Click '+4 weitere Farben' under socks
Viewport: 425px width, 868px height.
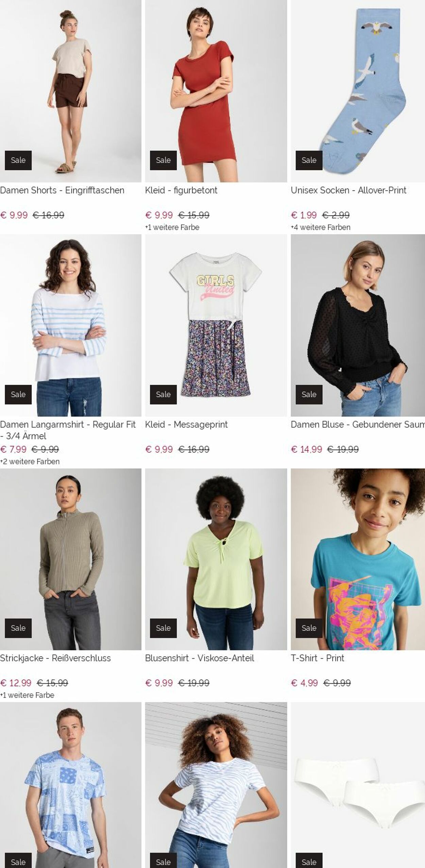321,227
